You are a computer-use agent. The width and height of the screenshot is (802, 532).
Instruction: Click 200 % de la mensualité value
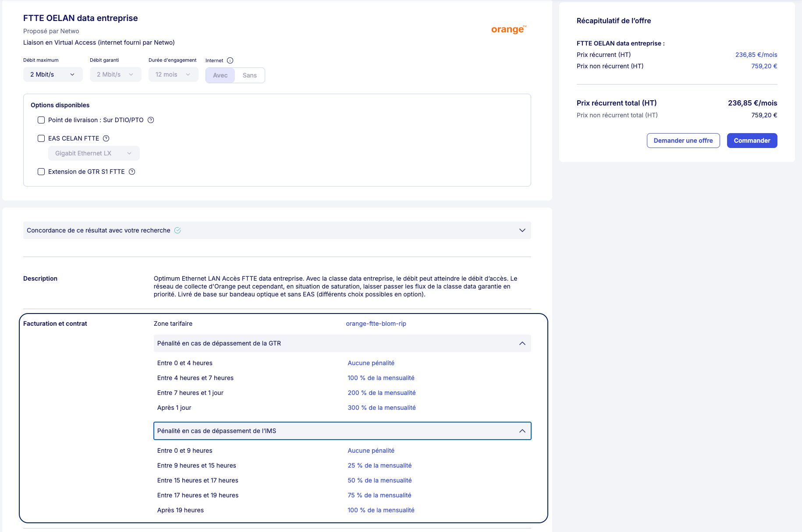point(382,393)
